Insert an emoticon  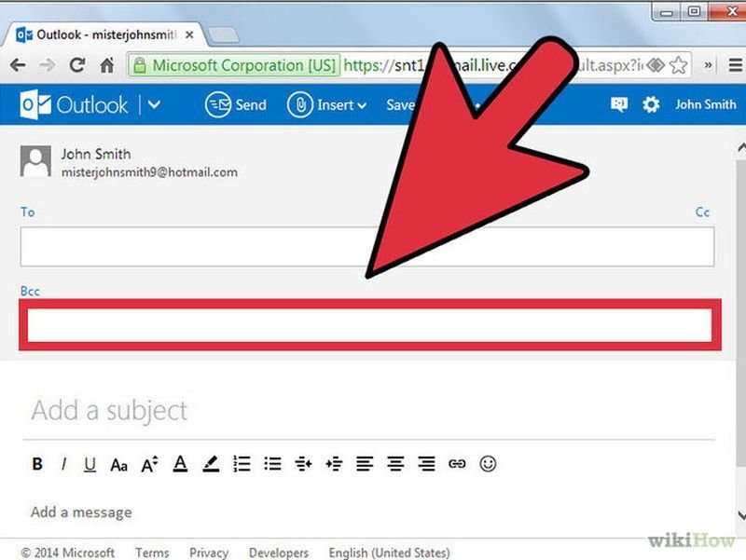[488, 463]
